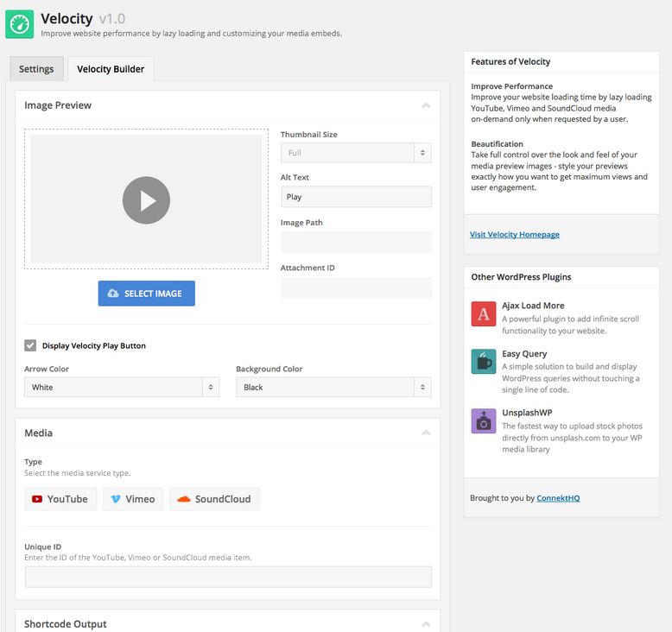This screenshot has width=672, height=632.
Task: Open the Background Color dropdown
Action: (x=333, y=387)
